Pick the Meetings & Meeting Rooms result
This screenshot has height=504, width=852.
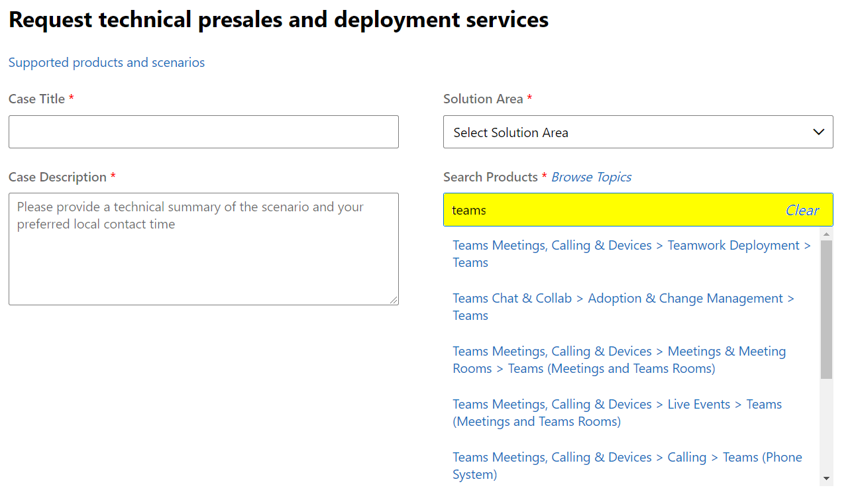coord(619,360)
